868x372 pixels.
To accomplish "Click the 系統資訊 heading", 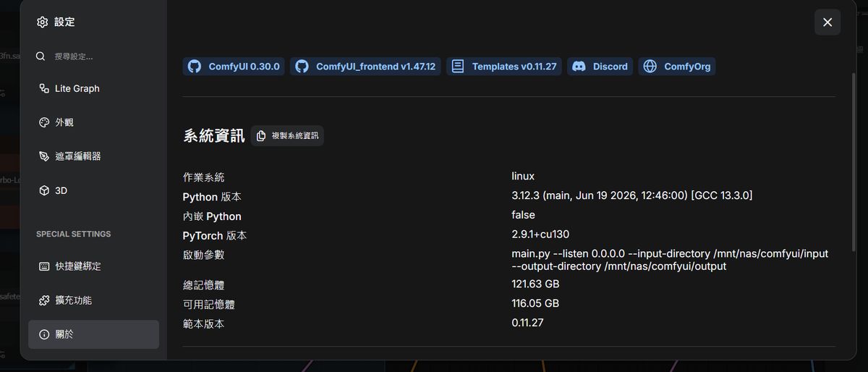I will [x=213, y=136].
